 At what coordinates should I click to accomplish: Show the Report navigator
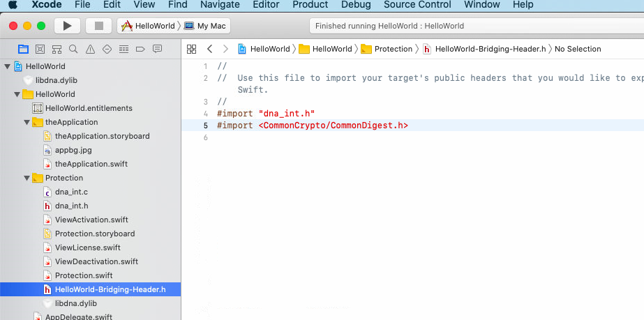click(x=157, y=49)
